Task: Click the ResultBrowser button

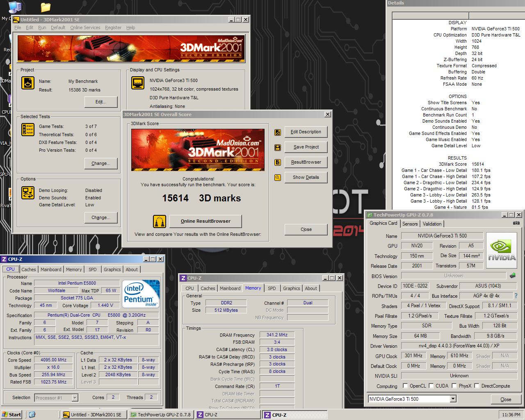Action: point(306,162)
